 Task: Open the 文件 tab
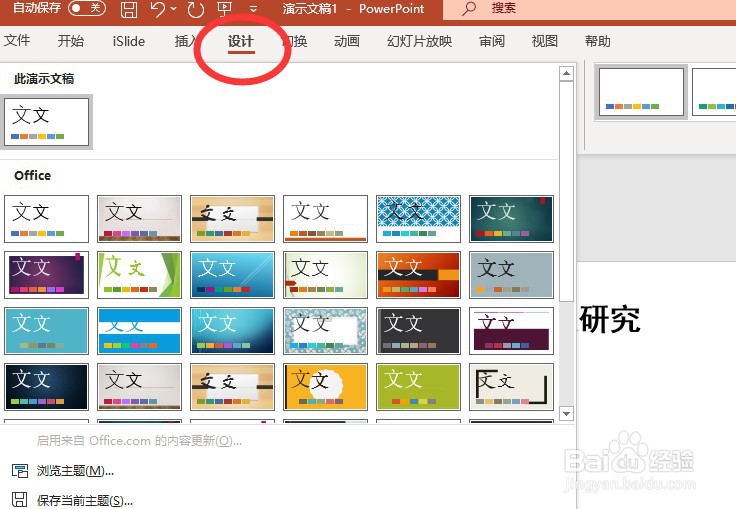click(x=17, y=41)
